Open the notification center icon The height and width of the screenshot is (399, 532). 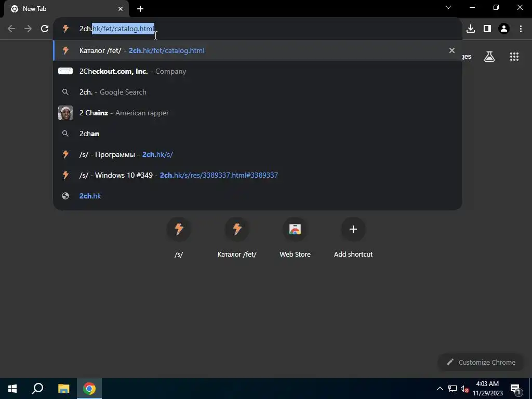[515, 389]
